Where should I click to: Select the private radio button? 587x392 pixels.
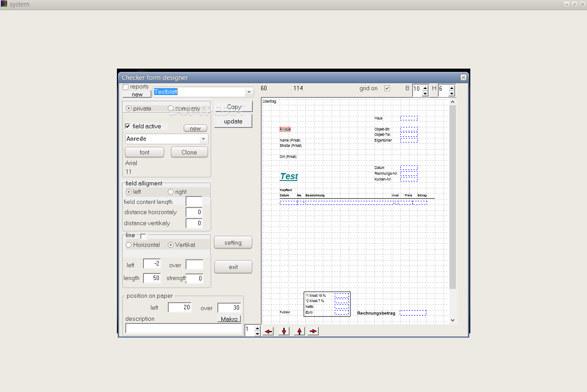pos(129,108)
